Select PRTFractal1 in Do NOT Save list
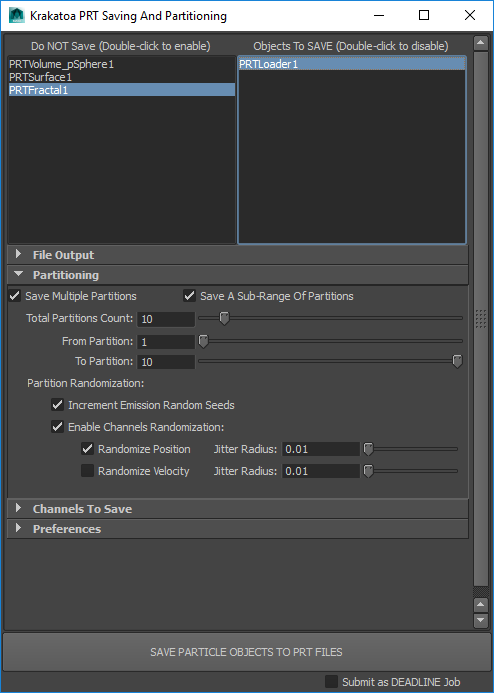The height and width of the screenshot is (693, 494). [x=122, y=90]
